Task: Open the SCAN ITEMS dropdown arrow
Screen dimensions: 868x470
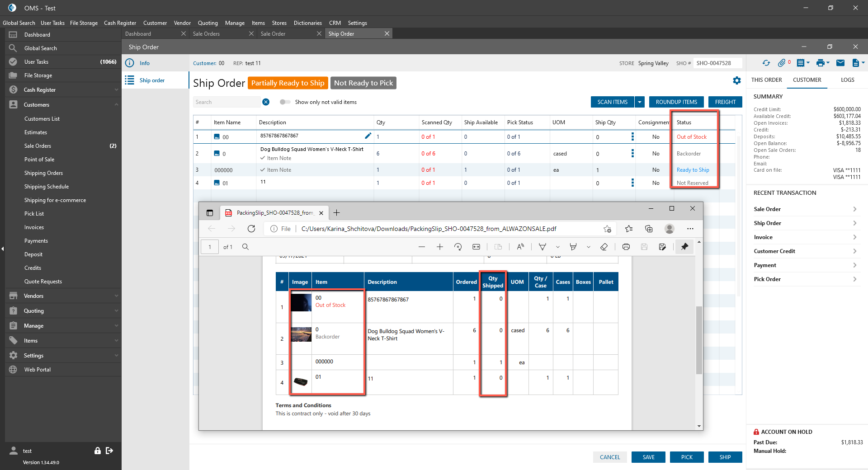Action: (x=640, y=102)
